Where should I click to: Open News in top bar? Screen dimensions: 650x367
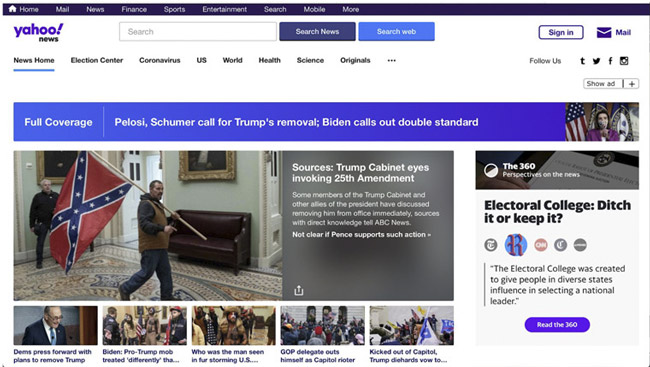click(x=95, y=9)
